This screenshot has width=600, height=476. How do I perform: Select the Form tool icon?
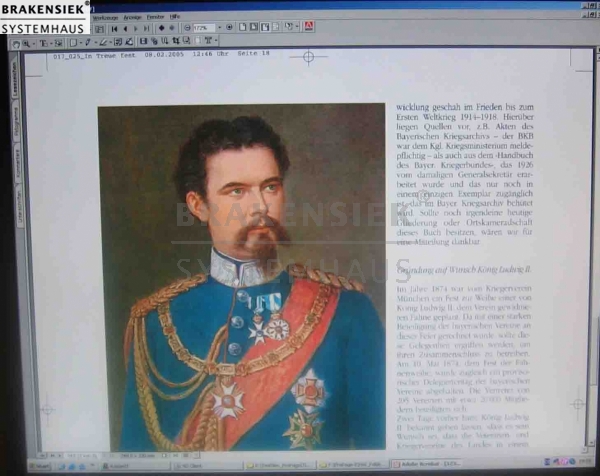click(186, 40)
